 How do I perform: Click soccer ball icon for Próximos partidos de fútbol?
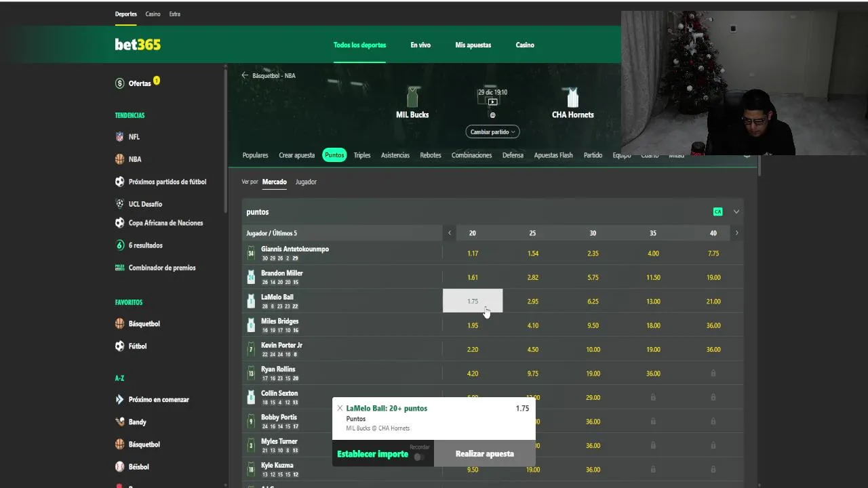click(120, 182)
